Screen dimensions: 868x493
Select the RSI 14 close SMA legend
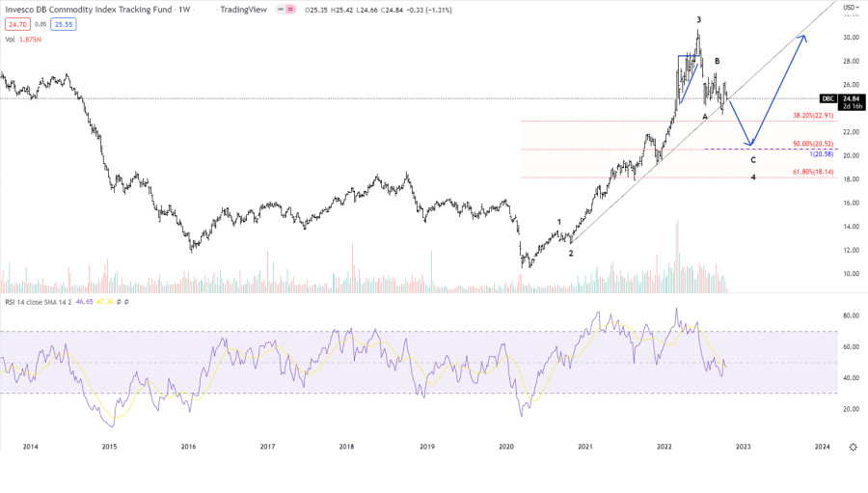pyautogui.click(x=39, y=302)
